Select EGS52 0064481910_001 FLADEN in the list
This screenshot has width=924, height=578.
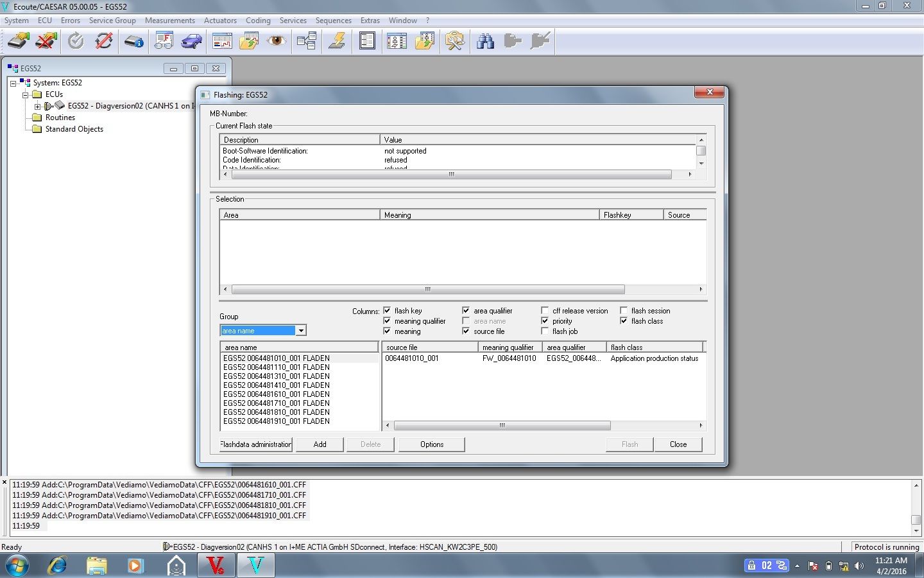[x=277, y=421]
